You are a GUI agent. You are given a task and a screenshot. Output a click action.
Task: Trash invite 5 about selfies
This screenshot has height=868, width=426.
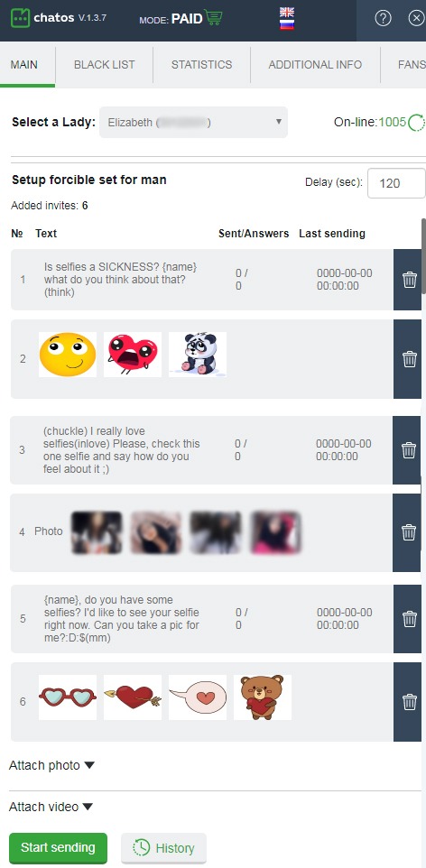tap(410, 618)
